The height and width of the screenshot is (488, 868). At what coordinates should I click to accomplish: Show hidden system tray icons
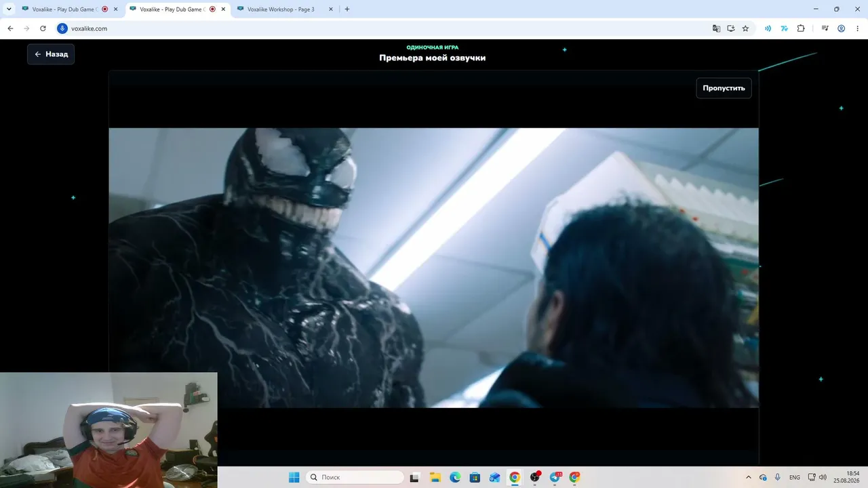(749, 477)
